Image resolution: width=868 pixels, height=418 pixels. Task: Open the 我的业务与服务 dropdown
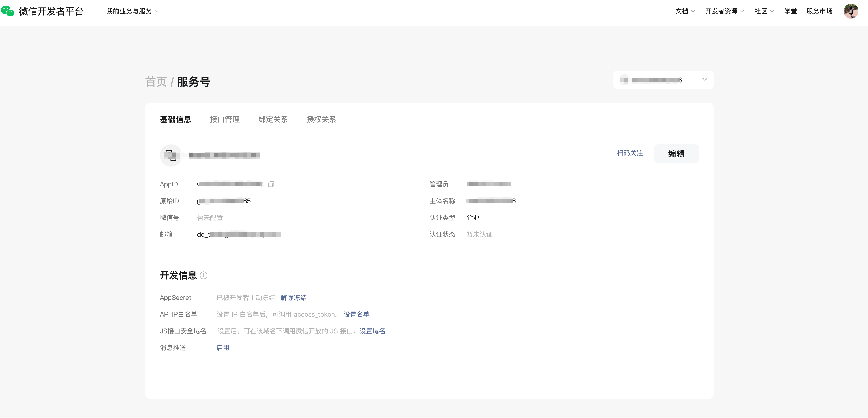[132, 11]
